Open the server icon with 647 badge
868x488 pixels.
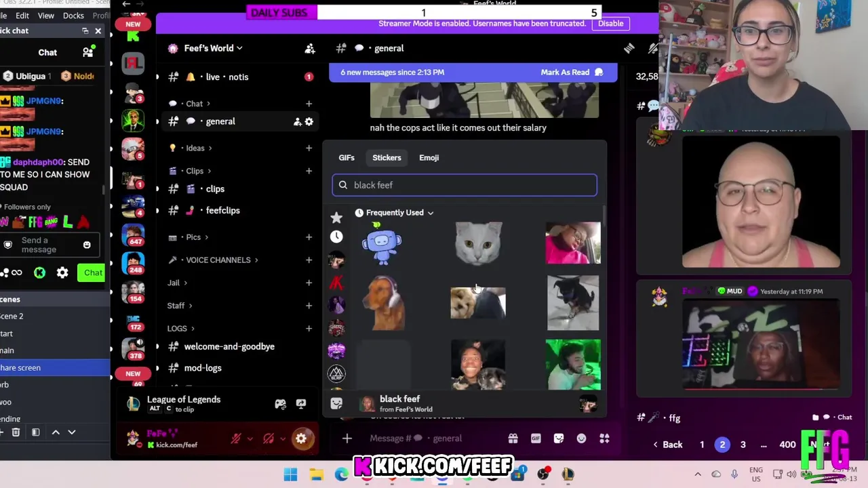133,234
